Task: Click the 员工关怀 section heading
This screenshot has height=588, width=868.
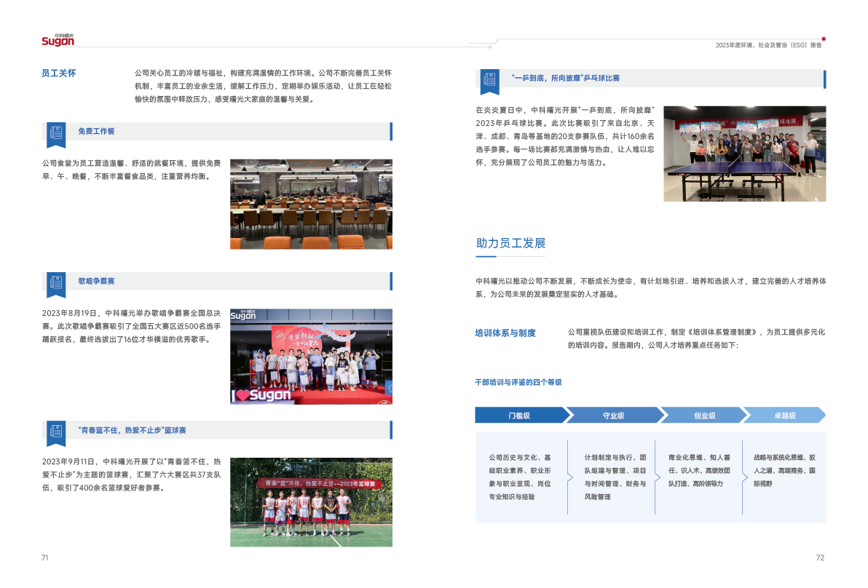Action: [x=59, y=73]
